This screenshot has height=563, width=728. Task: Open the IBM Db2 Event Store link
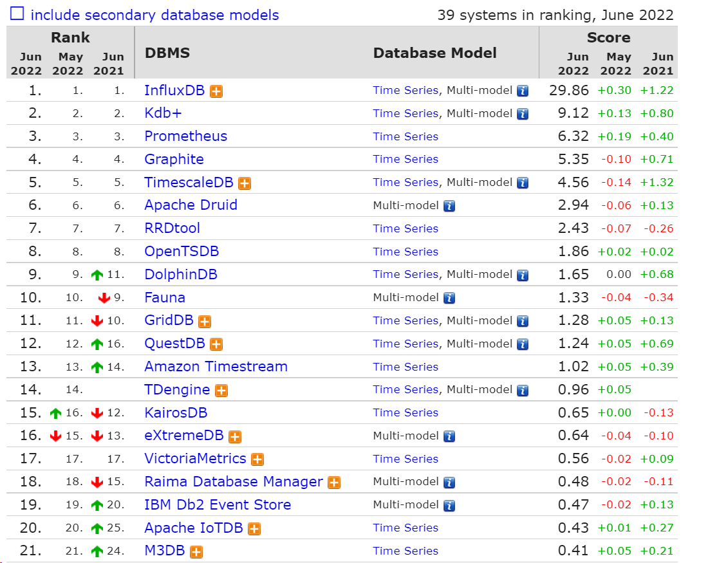click(x=218, y=504)
